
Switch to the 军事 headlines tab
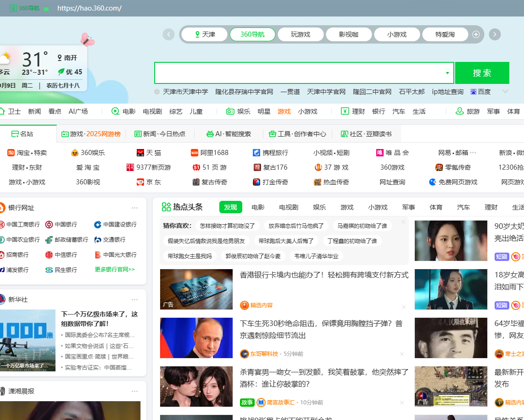408,207
